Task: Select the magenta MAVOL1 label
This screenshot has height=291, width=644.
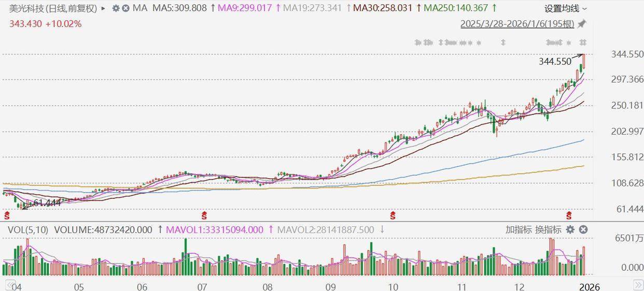Action: (x=214, y=230)
